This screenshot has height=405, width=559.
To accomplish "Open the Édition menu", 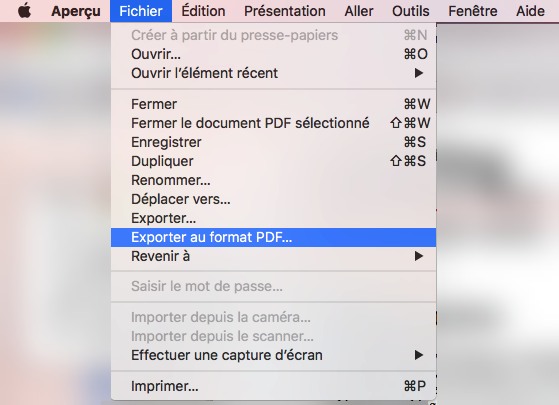I will pos(203,11).
